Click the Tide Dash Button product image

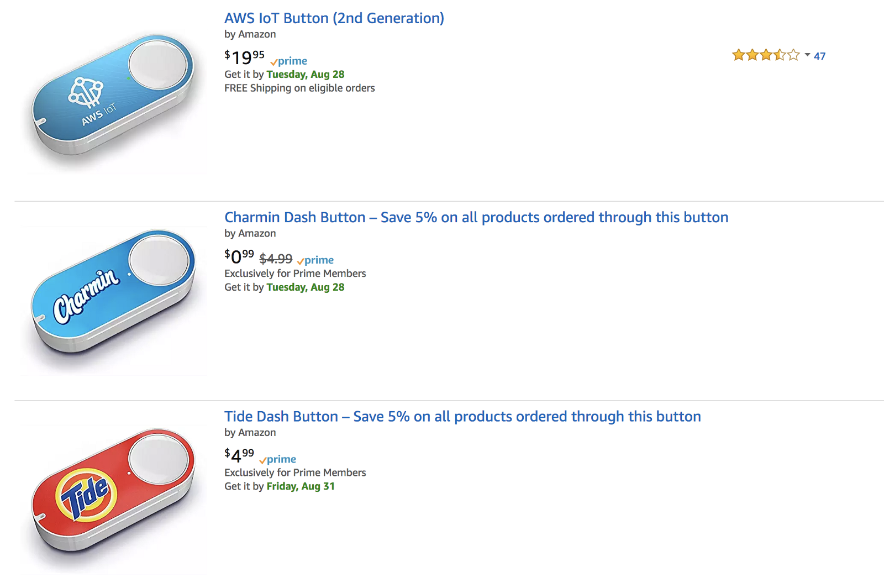tap(113, 491)
